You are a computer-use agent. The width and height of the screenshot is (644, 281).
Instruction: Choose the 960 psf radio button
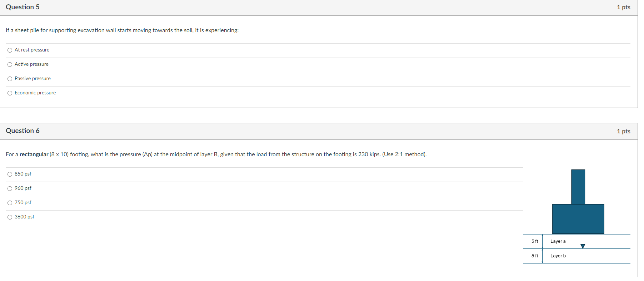click(x=10, y=188)
